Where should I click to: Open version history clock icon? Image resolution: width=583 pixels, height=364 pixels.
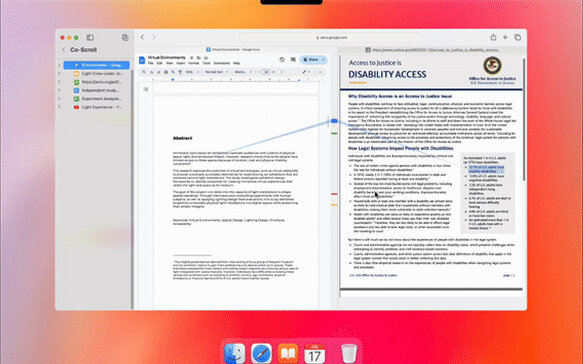click(282, 59)
